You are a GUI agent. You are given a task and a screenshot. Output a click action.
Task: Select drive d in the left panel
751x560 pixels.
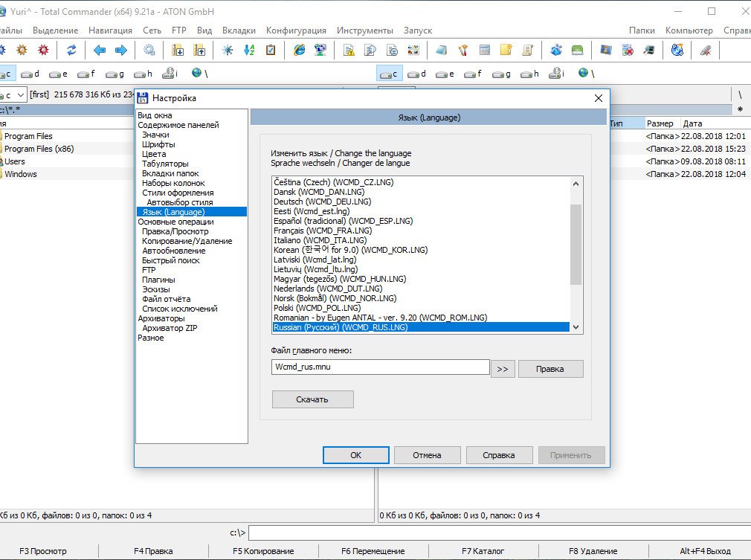pyautogui.click(x=30, y=74)
